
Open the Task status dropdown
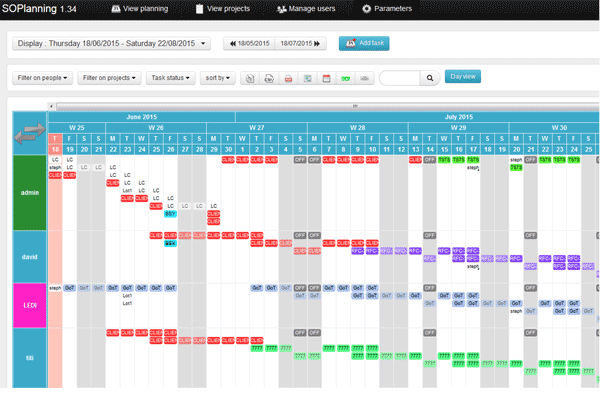pos(170,77)
